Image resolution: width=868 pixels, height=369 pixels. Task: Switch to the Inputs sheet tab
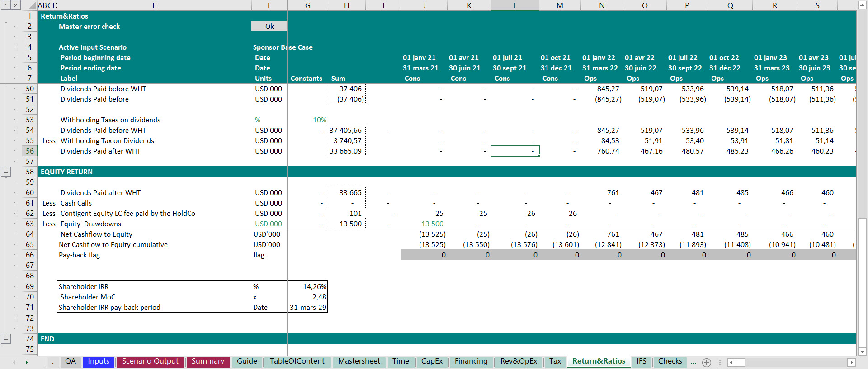[99, 361]
